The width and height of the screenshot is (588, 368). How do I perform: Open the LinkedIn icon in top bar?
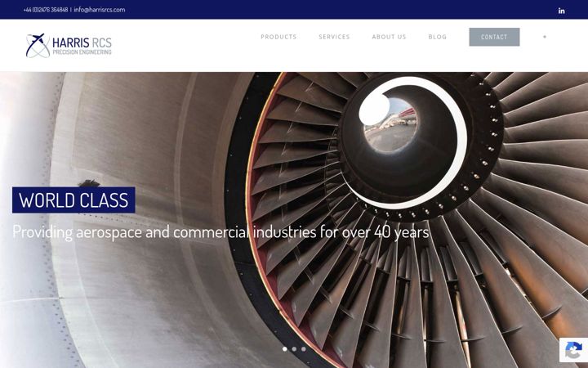click(561, 11)
